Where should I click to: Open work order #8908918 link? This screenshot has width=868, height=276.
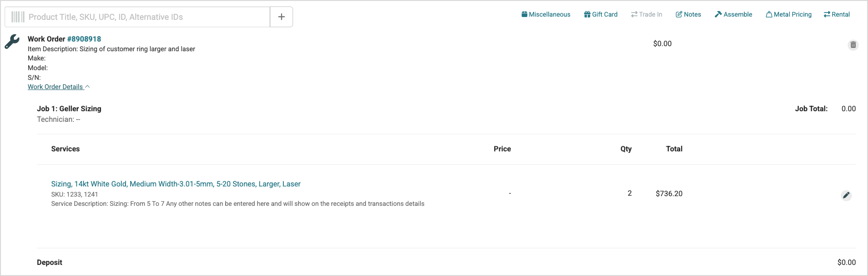(84, 39)
